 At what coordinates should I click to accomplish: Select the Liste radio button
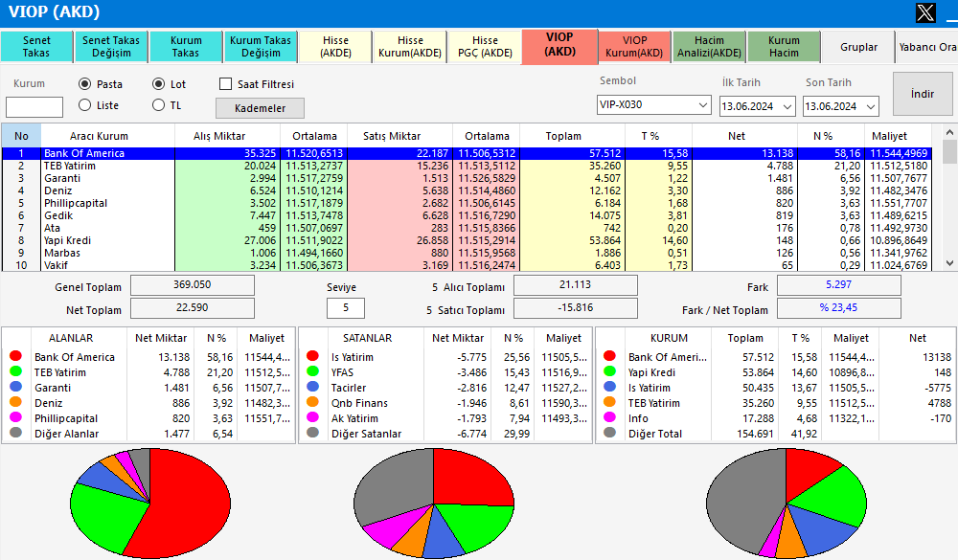point(85,105)
